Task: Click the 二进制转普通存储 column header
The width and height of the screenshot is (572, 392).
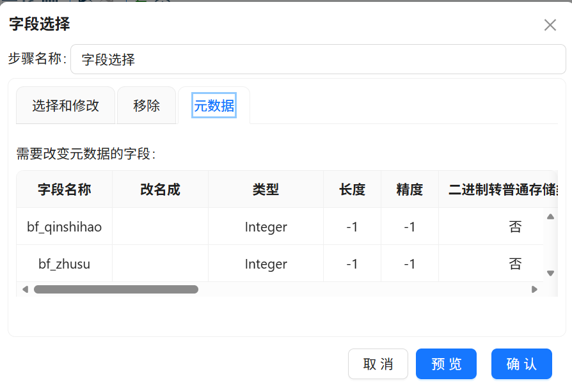Action: 498,189
